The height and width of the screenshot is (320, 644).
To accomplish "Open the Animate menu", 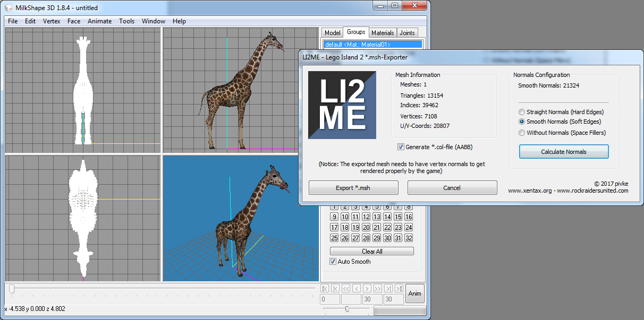I will pyautogui.click(x=99, y=21).
